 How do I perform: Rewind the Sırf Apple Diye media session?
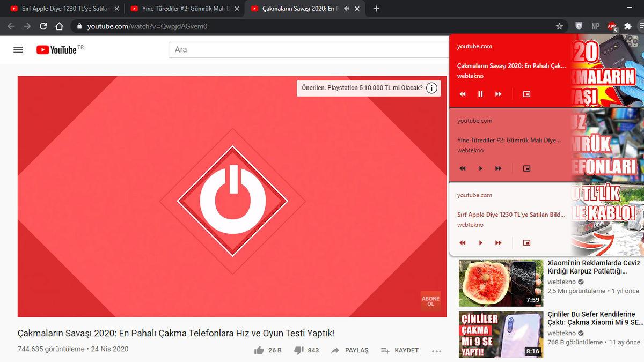pos(462,242)
